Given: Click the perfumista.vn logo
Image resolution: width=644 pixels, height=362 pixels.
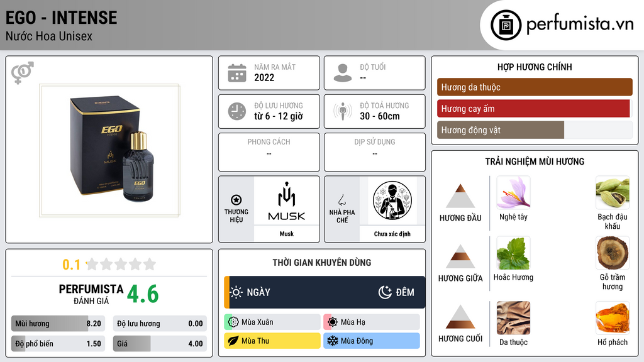Looking at the screenshot, I should (562, 25).
